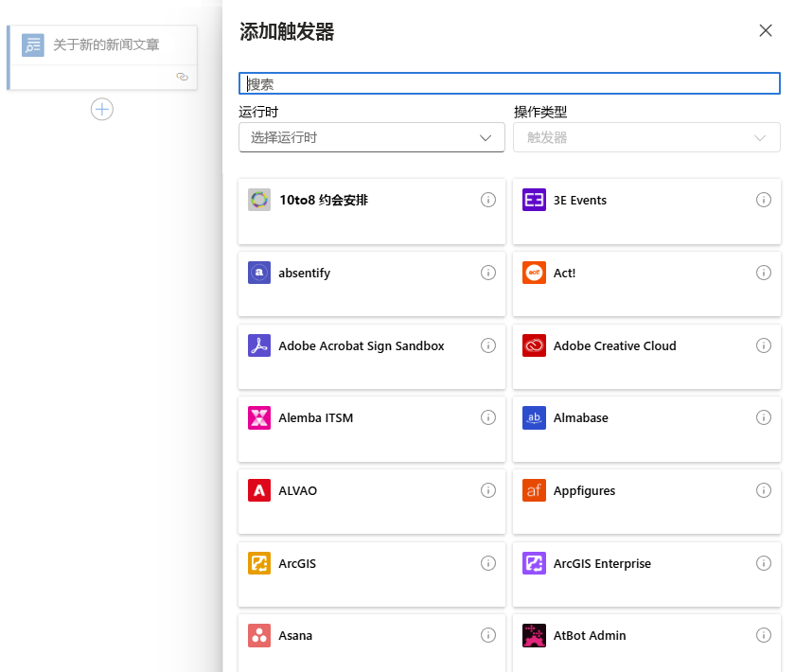Click the ArcGIS Enterprise connector icon
The width and height of the screenshot is (795, 672).
click(x=534, y=563)
